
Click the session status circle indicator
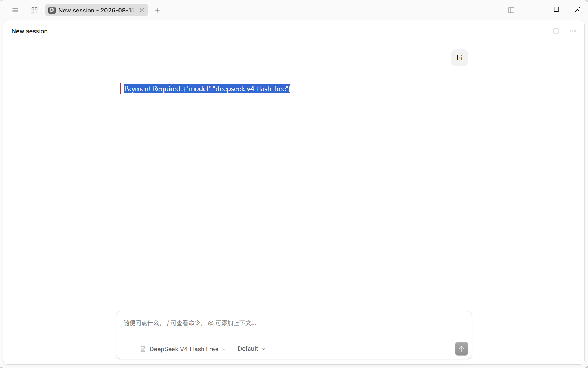point(556,31)
